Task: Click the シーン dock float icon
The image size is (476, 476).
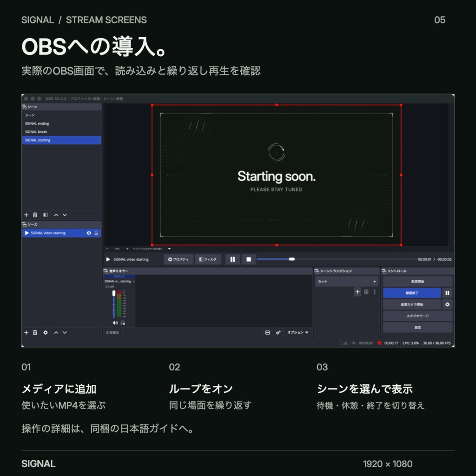Action: 24,107
